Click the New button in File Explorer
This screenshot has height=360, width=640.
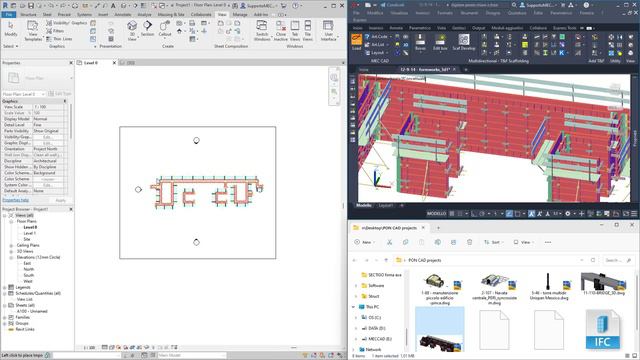[x=364, y=242]
